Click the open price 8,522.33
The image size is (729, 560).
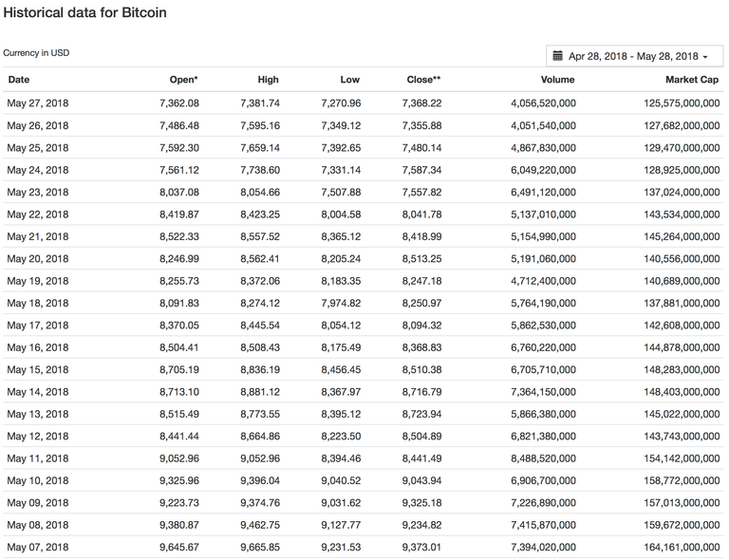click(179, 236)
